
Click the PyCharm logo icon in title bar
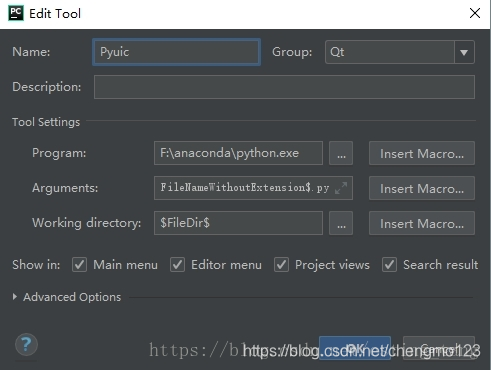[x=16, y=13]
